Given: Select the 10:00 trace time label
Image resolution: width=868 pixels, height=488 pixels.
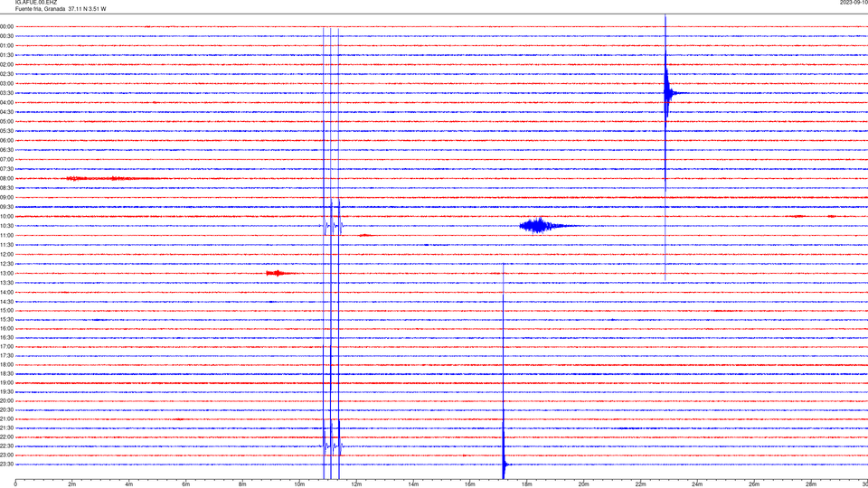Looking at the screenshot, I should pyautogui.click(x=6, y=216).
